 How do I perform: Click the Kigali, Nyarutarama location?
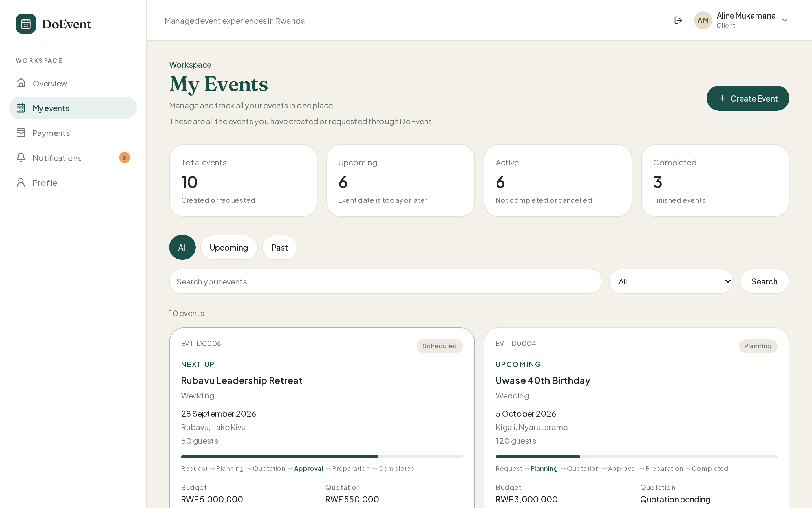pos(531,427)
